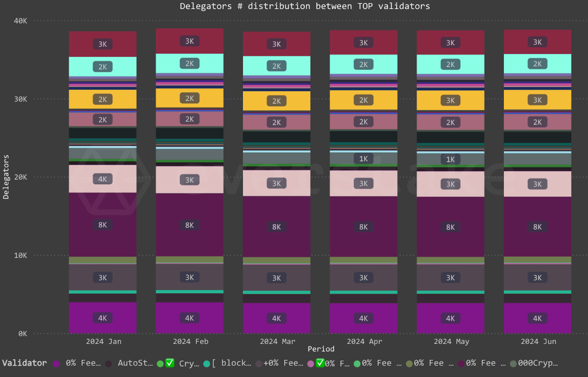Select the 2K cyan segment in 2024 Mar
Viewport: 588px width, 377px height.
[277, 66]
